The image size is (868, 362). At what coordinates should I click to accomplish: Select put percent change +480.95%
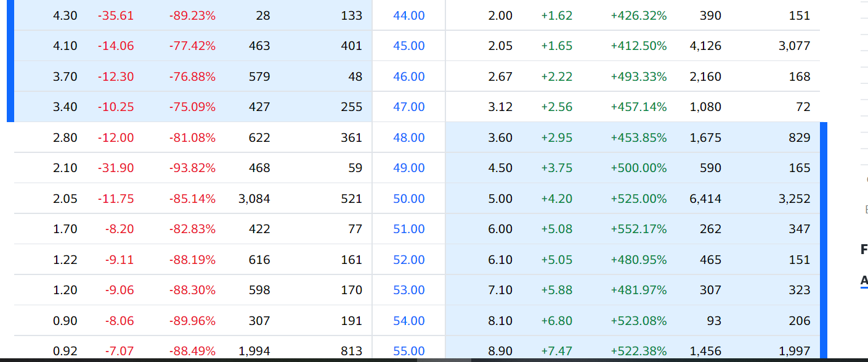[x=639, y=260]
